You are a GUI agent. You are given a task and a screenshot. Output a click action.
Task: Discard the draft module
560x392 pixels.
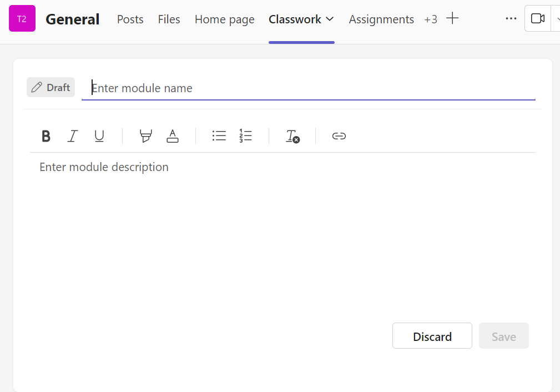432,336
